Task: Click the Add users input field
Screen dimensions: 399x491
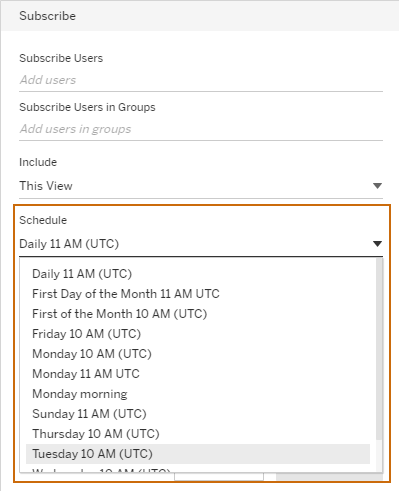Action: pyautogui.click(x=201, y=80)
